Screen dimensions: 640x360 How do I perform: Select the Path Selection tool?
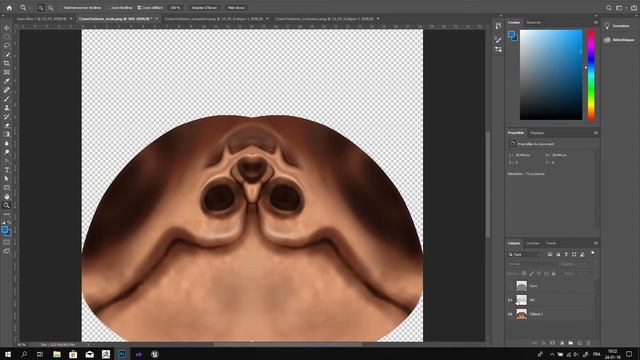click(x=7, y=179)
